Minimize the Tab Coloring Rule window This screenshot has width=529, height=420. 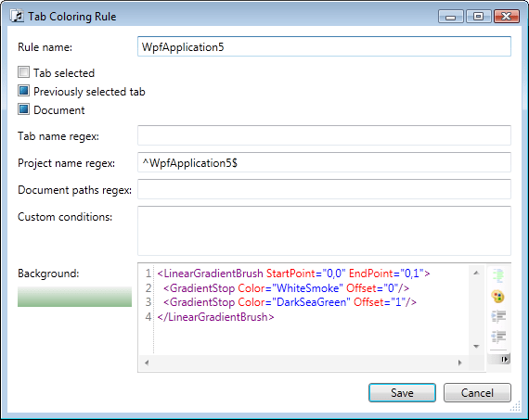450,16
